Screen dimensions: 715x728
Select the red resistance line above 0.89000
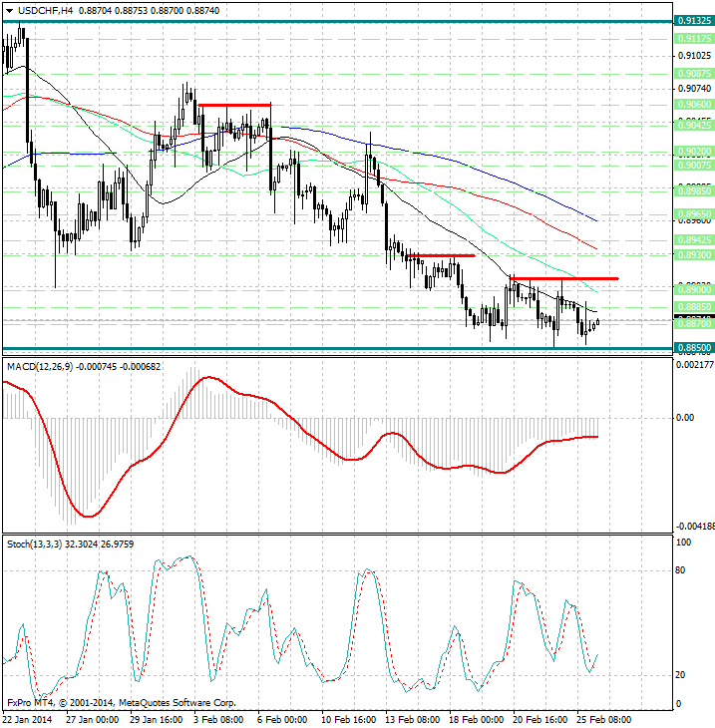[564, 278]
